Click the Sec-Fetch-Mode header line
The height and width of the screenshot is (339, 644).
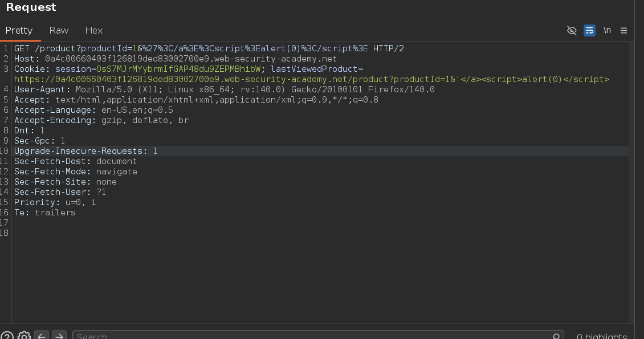pos(76,171)
